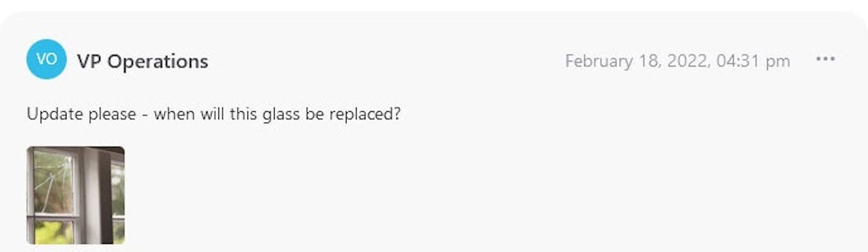
Task: Click the comment timestamp February 18, 2022
Action: click(x=677, y=61)
